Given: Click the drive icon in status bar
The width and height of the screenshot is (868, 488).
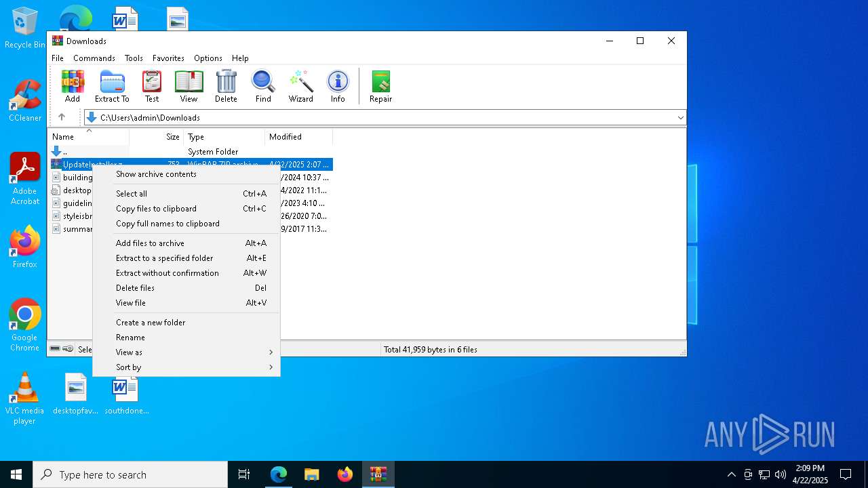Looking at the screenshot, I should pos(55,349).
